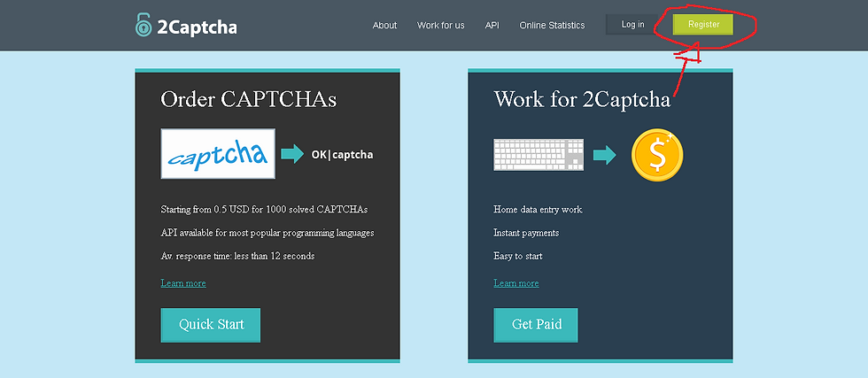Click the gold dollar coin icon
Screen dimensions: 868x378
657,155
